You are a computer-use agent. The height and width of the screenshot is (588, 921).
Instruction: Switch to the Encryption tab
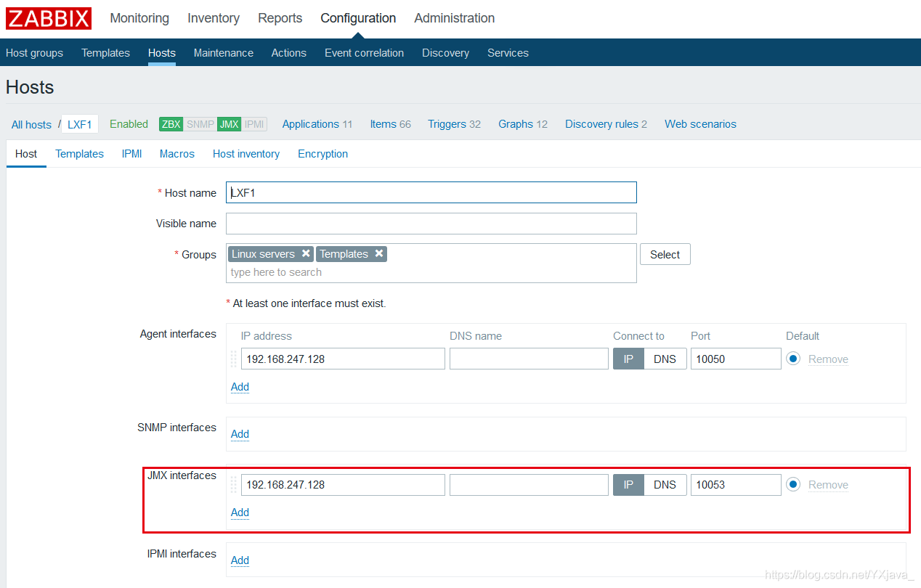pyautogui.click(x=322, y=154)
